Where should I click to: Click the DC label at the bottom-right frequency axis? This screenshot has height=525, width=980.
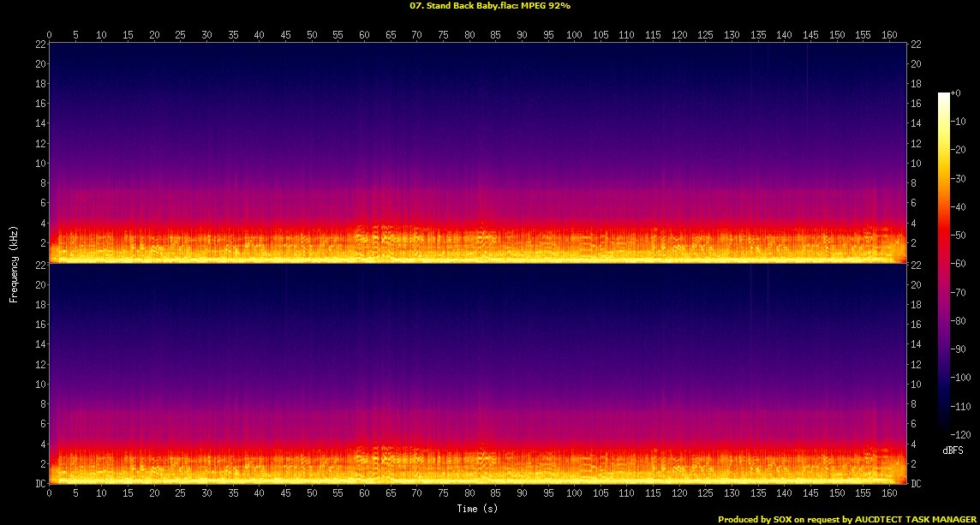917,484
